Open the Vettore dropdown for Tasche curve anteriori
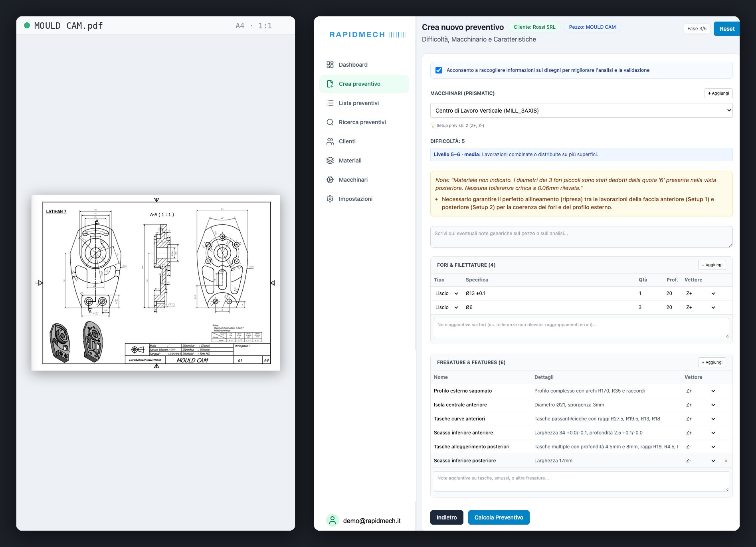Image resolution: width=756 pixels, height=547 pixels. click(701, 419)
